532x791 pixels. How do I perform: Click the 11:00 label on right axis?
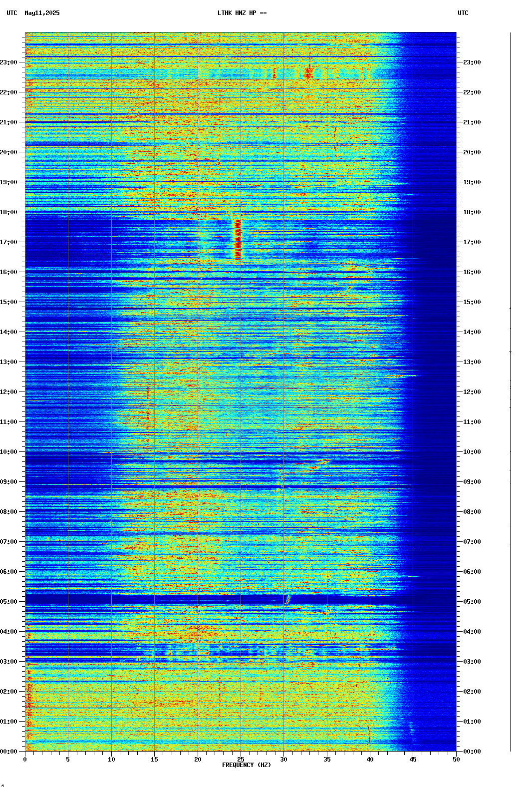coord(472,422)
